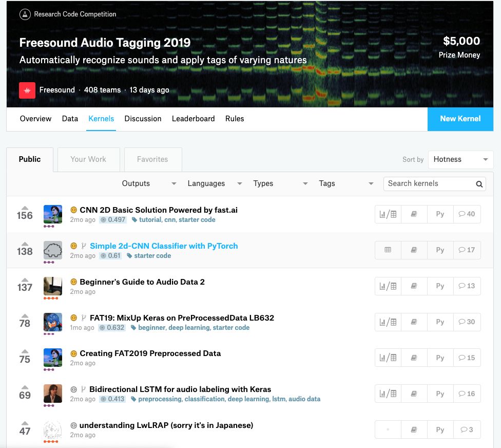Click the 'tutorial' tag on CNN 2D kernel
Screen dimensions: 501x448
(x=150, y=220)
